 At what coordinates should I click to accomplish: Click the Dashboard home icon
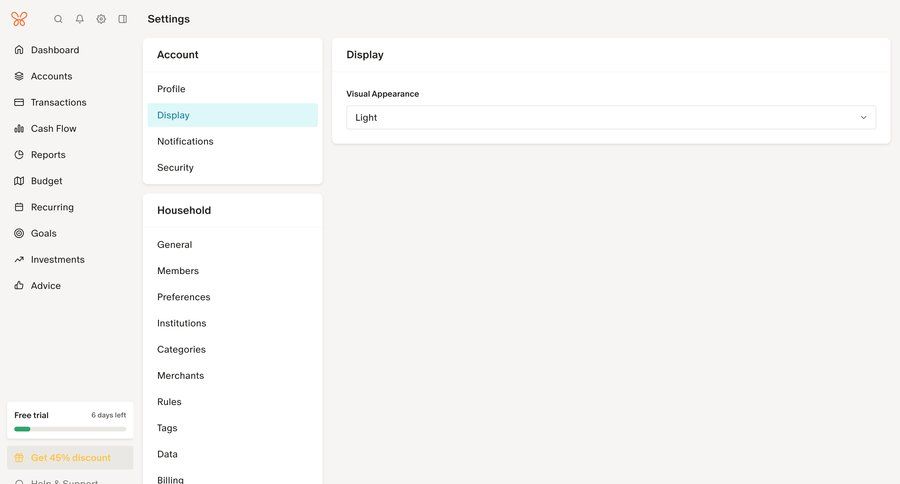[19, 50]
